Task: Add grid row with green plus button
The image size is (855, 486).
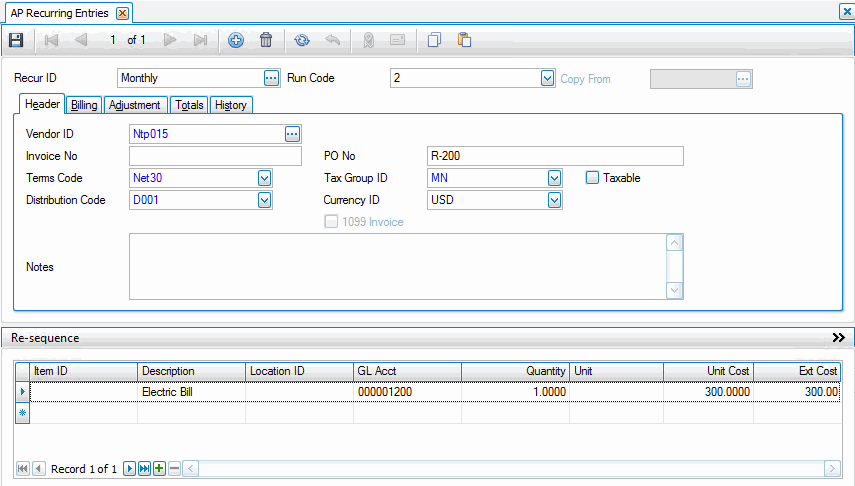Action: point(159,468)
